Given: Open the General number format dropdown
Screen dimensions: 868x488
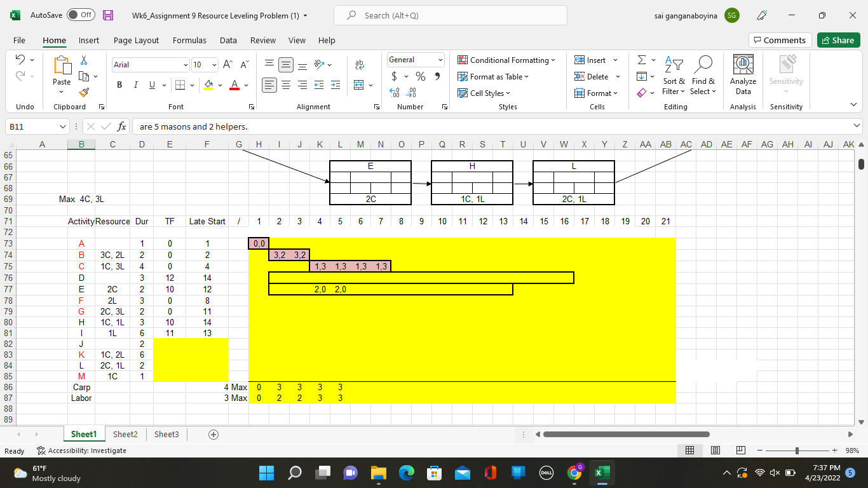Looking at the screenshot, I should tap(440, 60).
